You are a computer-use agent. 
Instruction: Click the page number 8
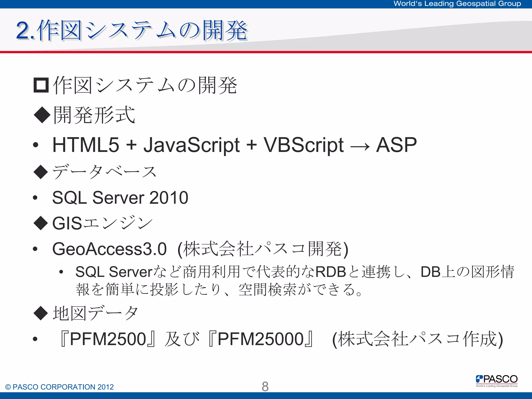[265, 387]
